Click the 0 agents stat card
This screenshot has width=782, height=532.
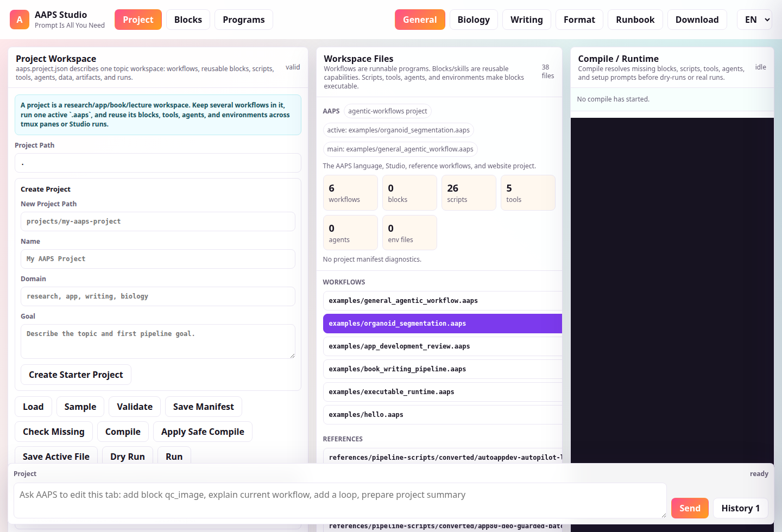click(x=350, y=233)
